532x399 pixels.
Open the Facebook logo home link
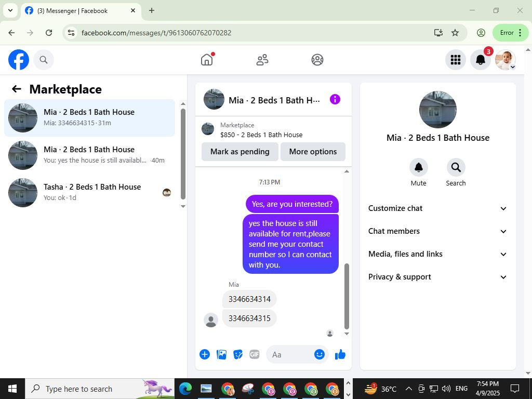[x=19, y=60]
